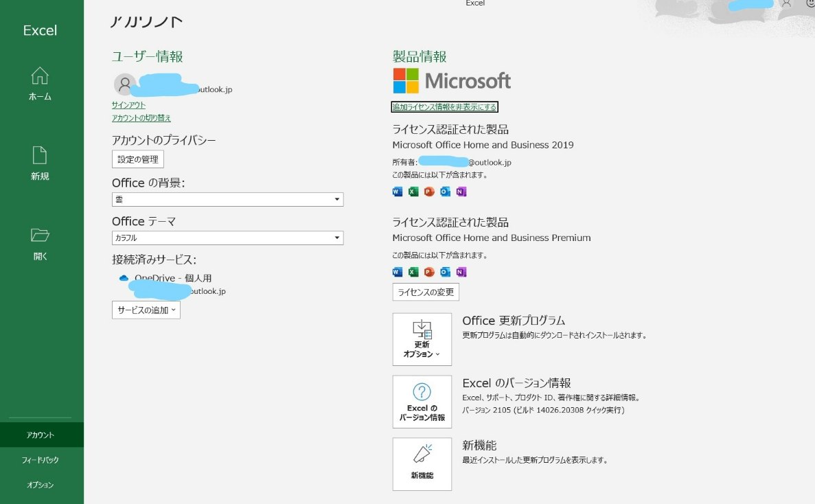Click OneNote icon under Home and Business 2019
The height and width of the screenshot is (504, 815).
point(461,192)
